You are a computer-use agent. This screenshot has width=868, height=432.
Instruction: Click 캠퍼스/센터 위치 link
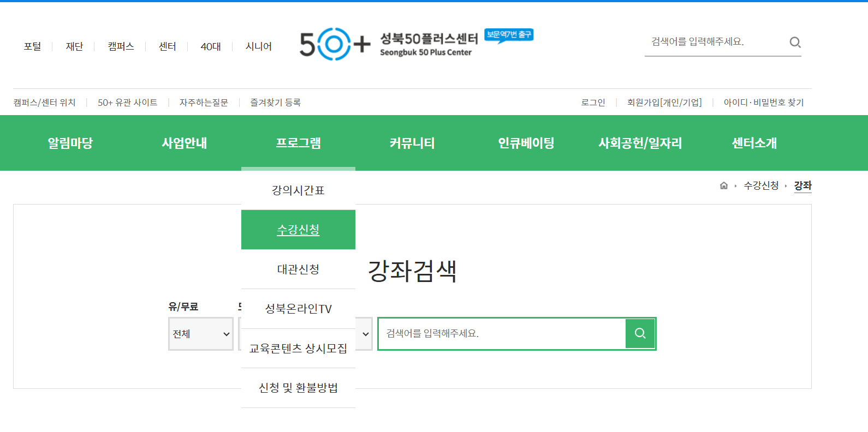coord(44,103)
